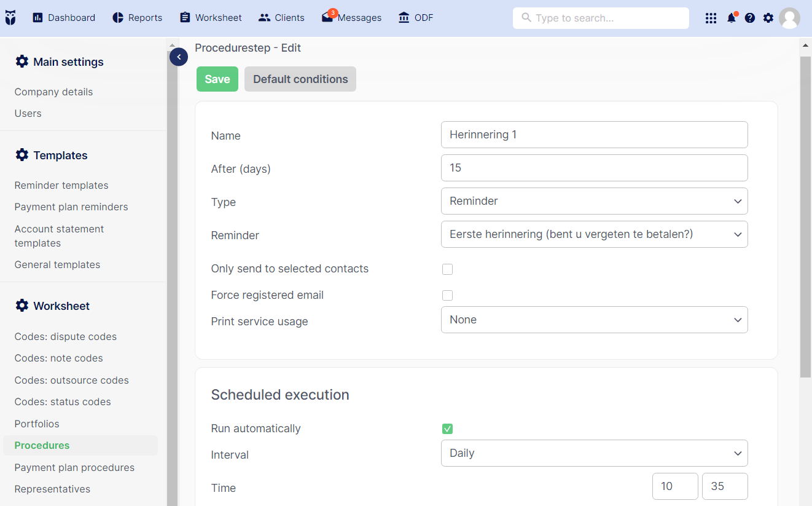Screen dimensions: 812x506
Task: Collapse the sidebar with arrow button
Action: click(178, 57)
